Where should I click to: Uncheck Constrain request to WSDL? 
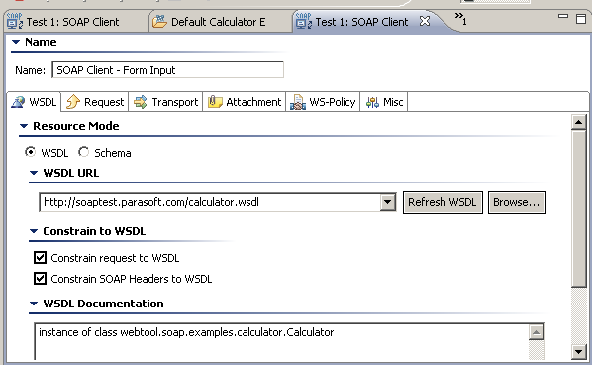point(40,258)
